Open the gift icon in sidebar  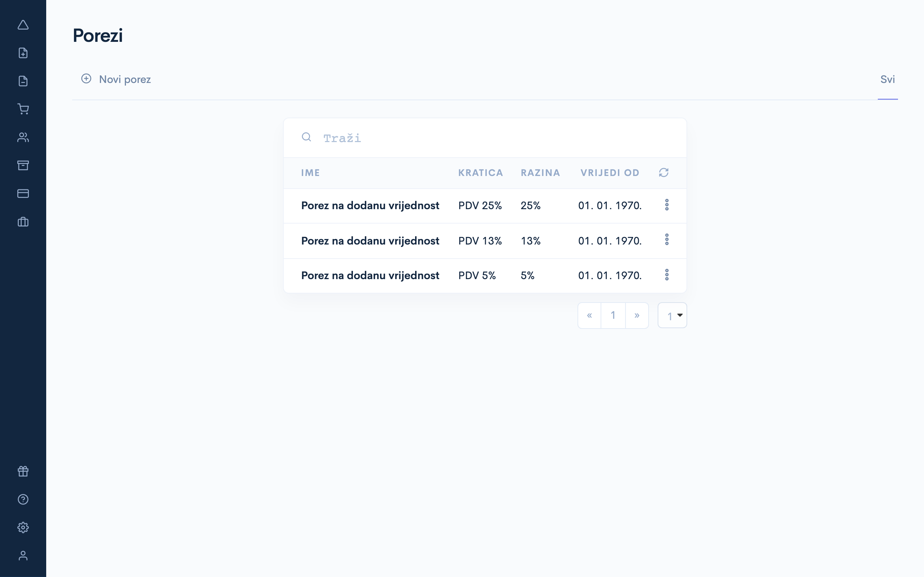coord(23,471)
